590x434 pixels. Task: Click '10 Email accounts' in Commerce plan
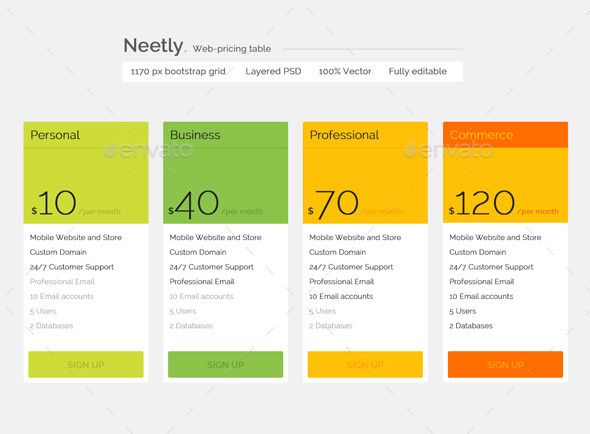481,296
